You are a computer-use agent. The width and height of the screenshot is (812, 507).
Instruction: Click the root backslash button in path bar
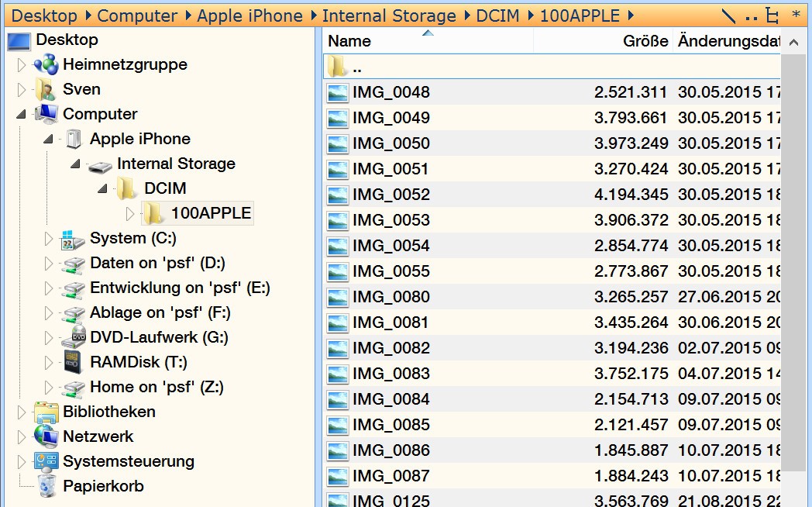pos(728,16)
